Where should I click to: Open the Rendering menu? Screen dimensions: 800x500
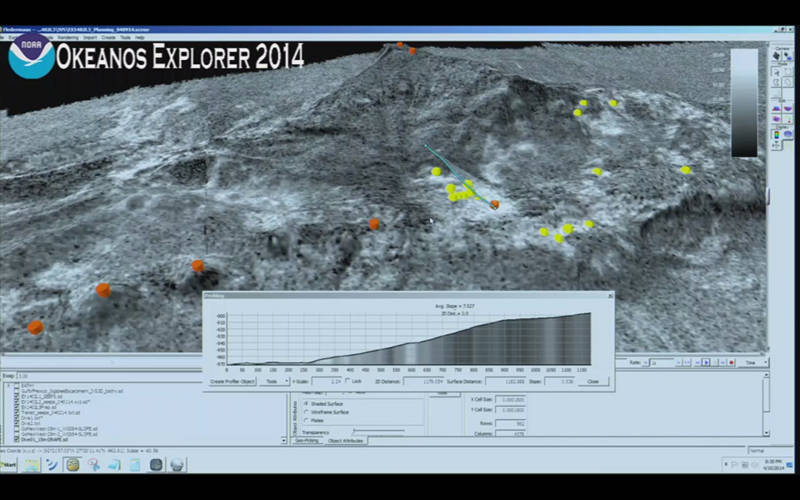[68, 37]
